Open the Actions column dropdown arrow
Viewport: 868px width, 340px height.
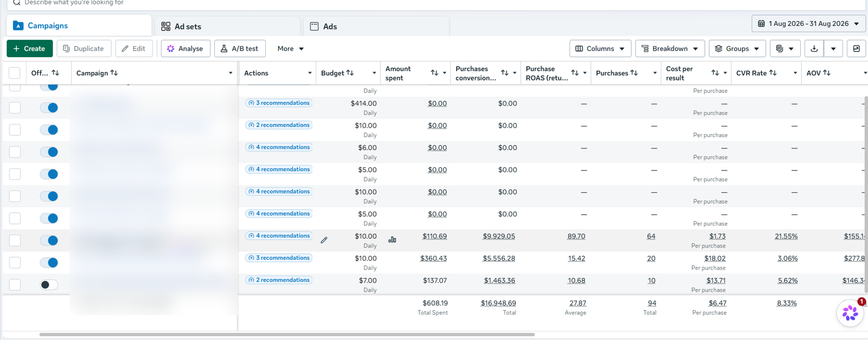pos(310,73)
